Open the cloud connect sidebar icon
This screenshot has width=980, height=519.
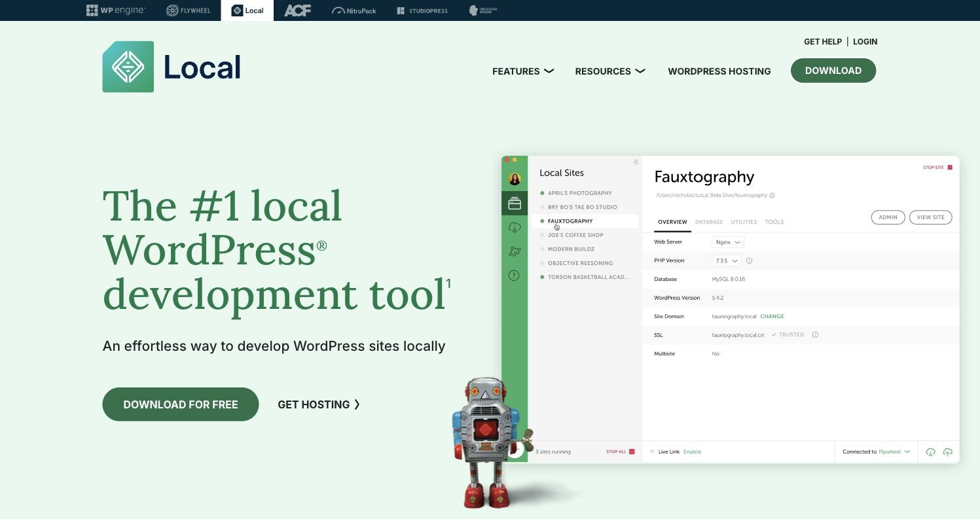pos(515,227)
